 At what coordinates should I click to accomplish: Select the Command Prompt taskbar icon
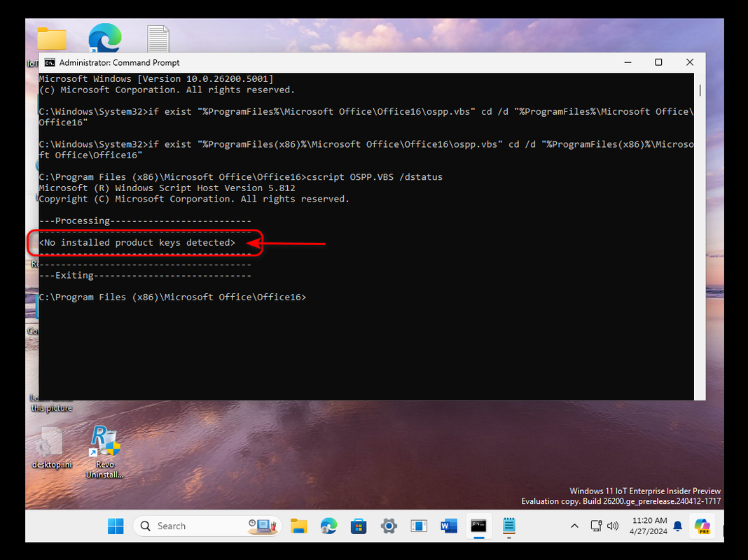pos(478,526)
